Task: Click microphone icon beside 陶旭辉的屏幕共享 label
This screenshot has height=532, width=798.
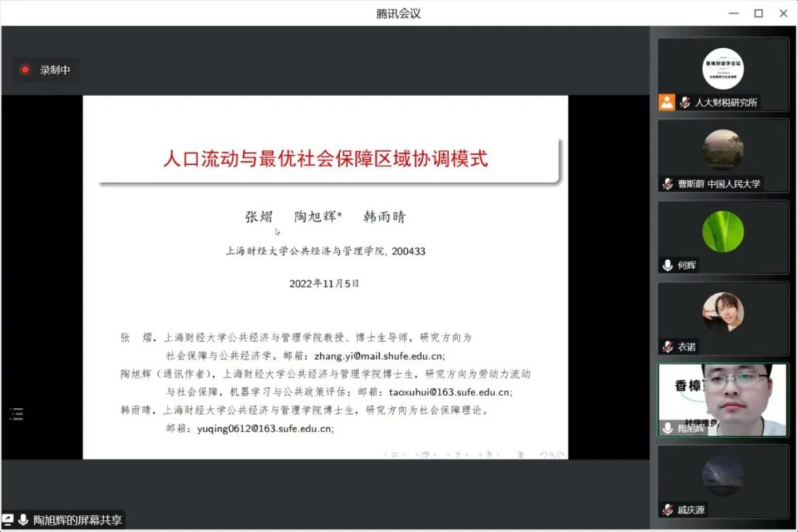Action: pyautogui.click(x=23, y=519)
